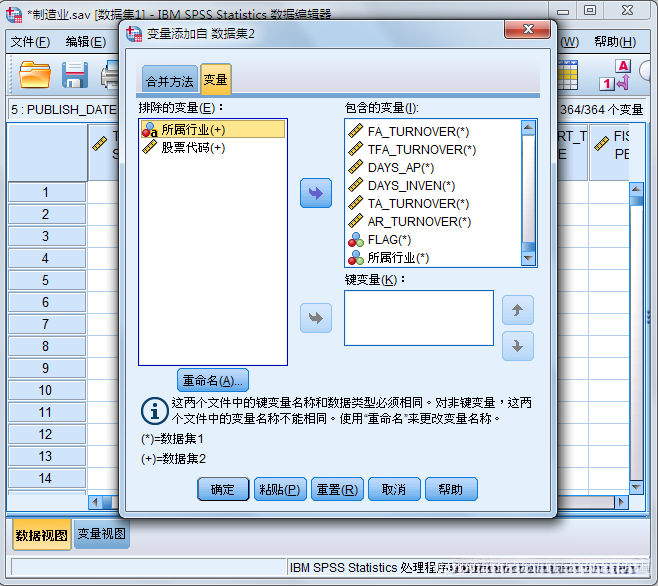Click the SPSS main window title icon
Screen dimensions: 658x586
(x=14, y=15)
